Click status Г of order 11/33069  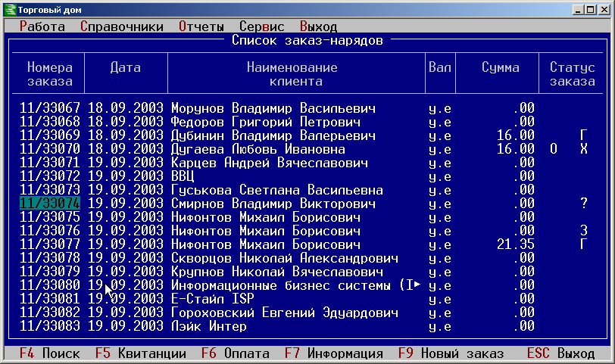click(584, 135)
